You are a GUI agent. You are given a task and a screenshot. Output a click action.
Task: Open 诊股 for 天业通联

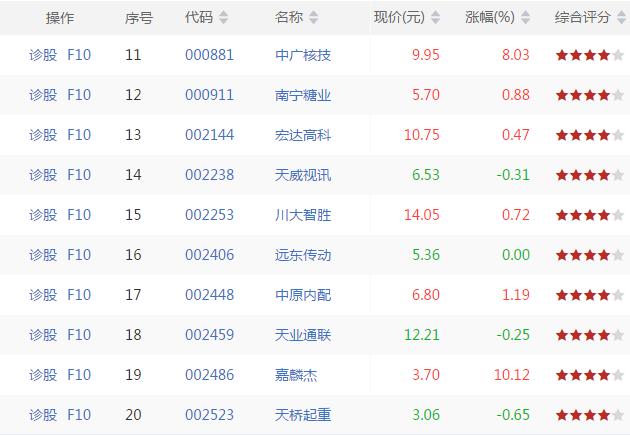pyautogui.click(x=43, y=335)
